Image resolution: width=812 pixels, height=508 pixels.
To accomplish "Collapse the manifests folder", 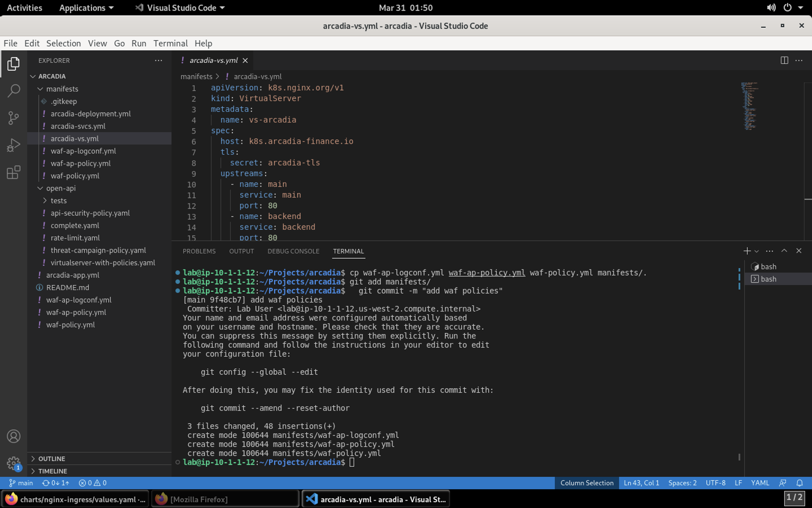I will click(62, 89).
